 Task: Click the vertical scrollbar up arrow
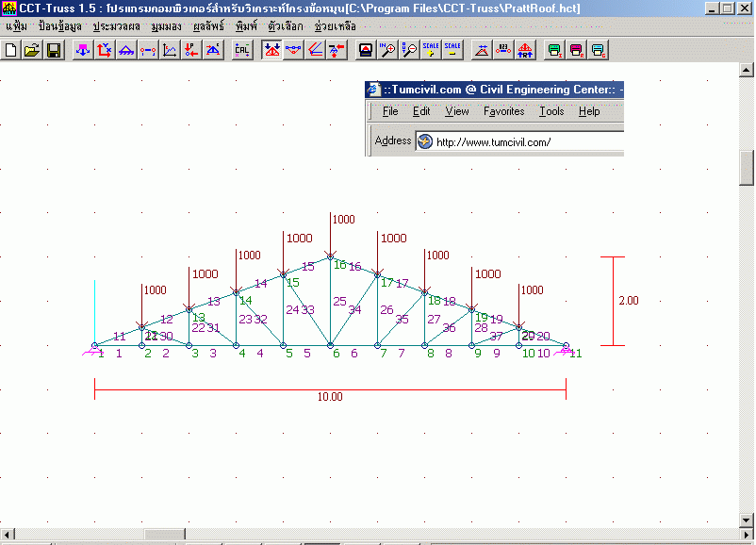click(746, 70)
